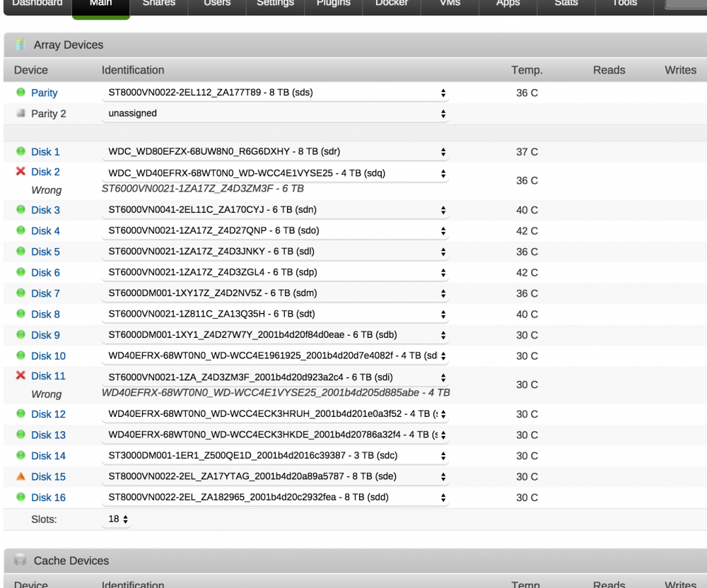Switch to the Apps tab

(x=508, y=4)
